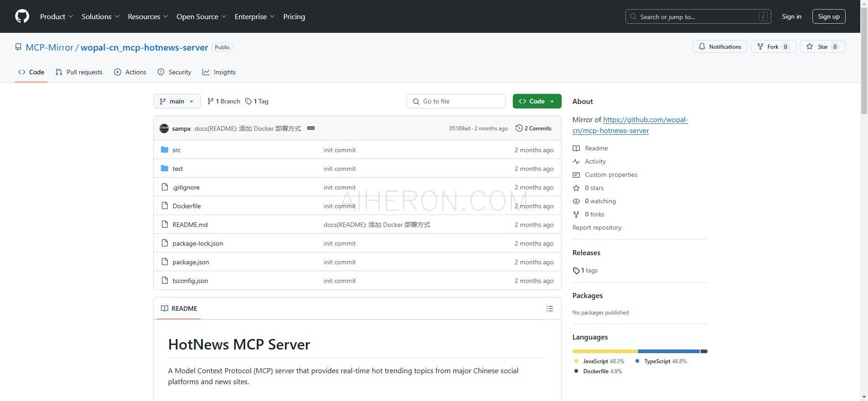Click the blue TypeScript language bar segment

669,351
